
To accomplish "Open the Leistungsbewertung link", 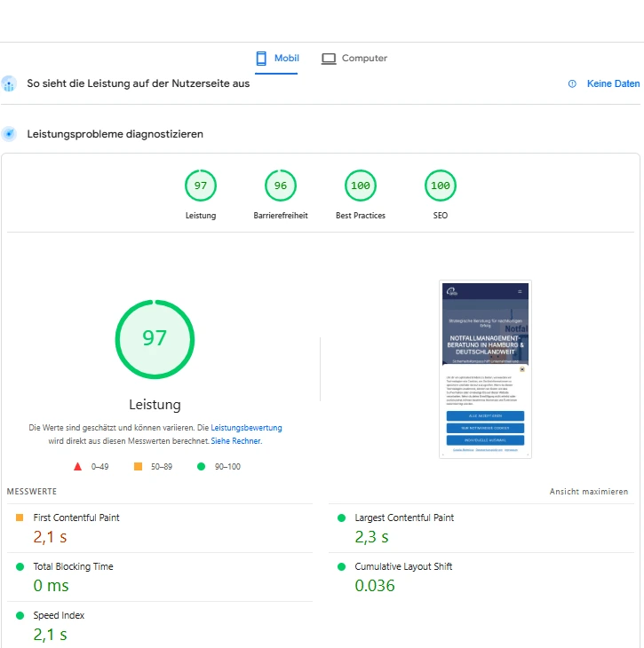I will tap(247, 428).
